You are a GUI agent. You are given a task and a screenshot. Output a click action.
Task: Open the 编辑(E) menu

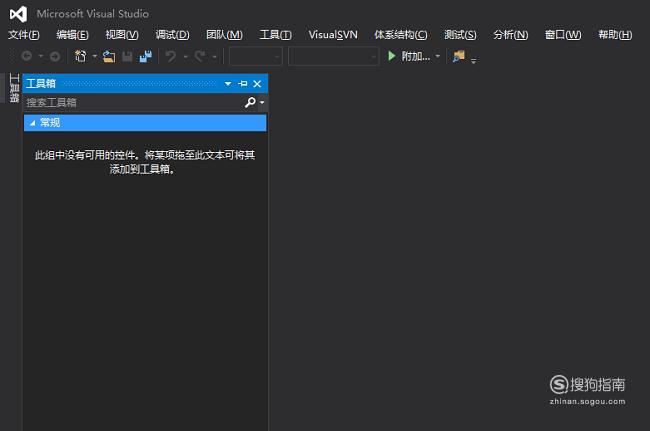73,35
